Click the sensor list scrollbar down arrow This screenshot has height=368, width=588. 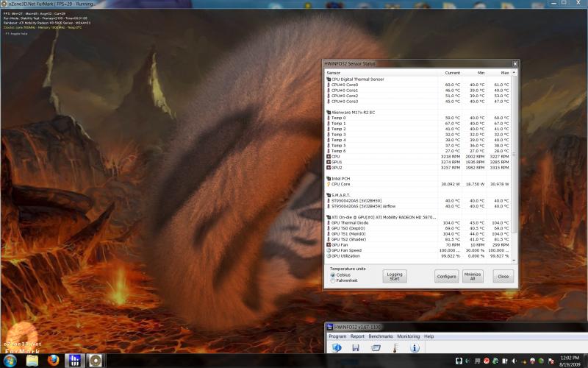514,261
